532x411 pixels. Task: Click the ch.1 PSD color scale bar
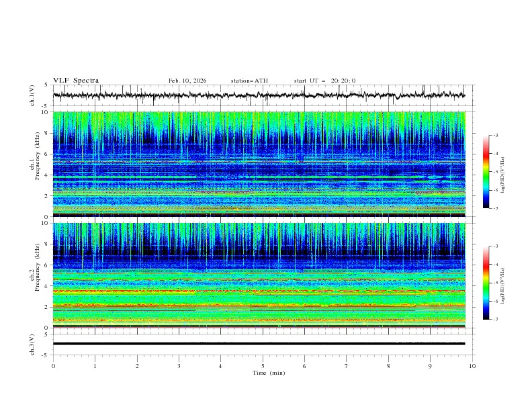486,172
